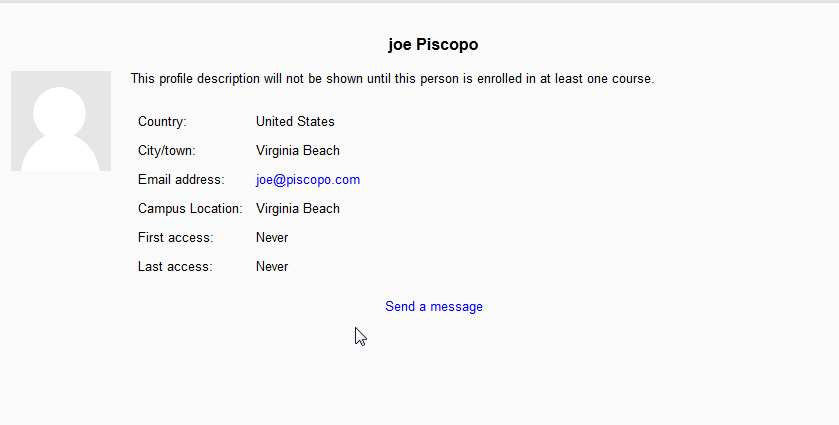The width and height of the screenshot is (839, 425).
Task: Open the joe@piscopo.com email link
Action: tap(308, 180)
